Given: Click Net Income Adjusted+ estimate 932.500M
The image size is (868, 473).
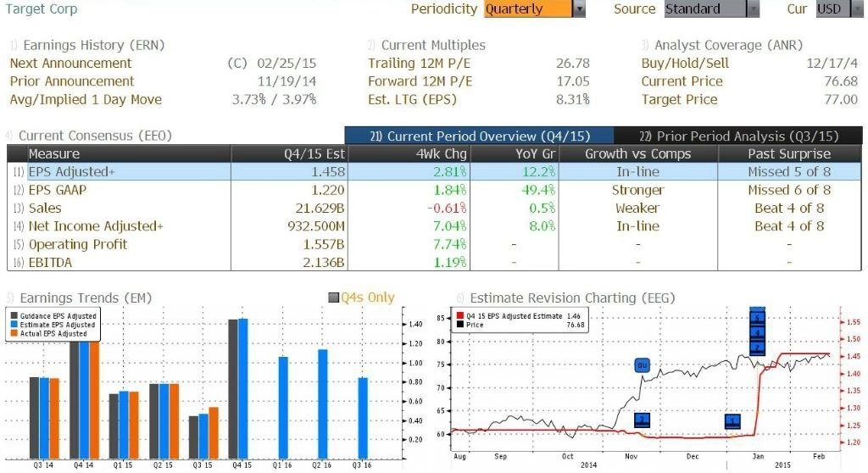Looking at the screenshot, I should (316, 226).
